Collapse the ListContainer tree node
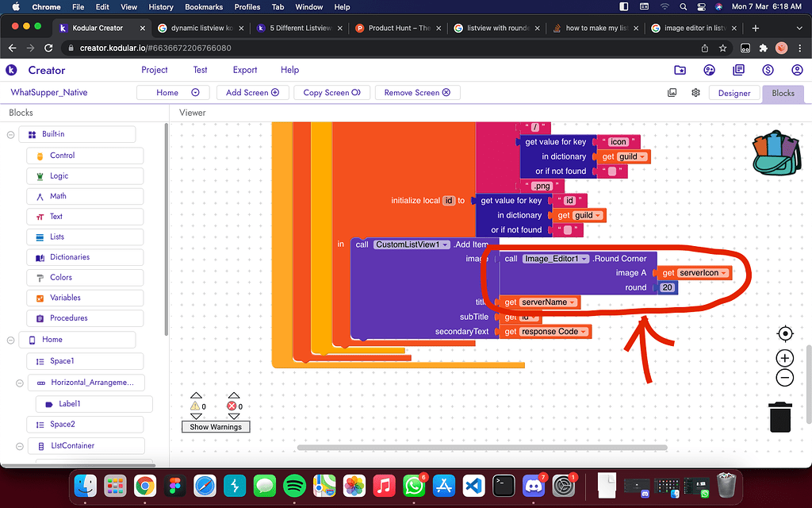The width and height of the screenshot is (812, 508). (x=20, y=446)
